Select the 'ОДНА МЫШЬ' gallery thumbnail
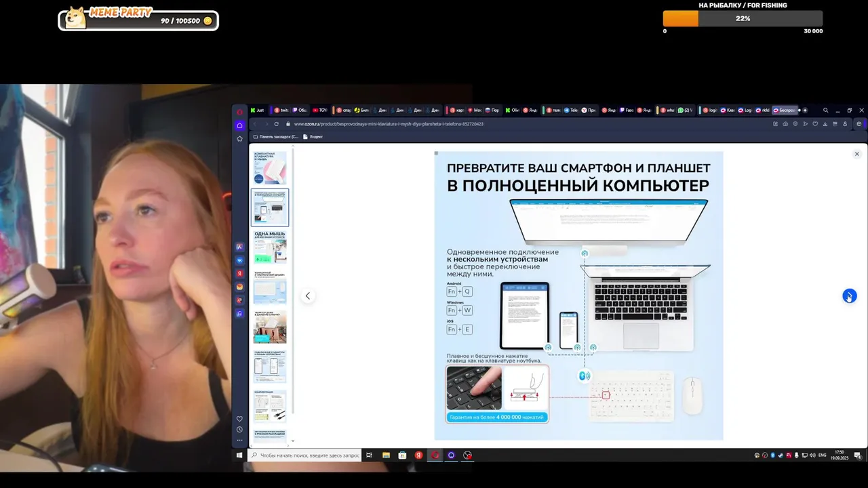Screen dimensions: 868x488 point(270,247)
